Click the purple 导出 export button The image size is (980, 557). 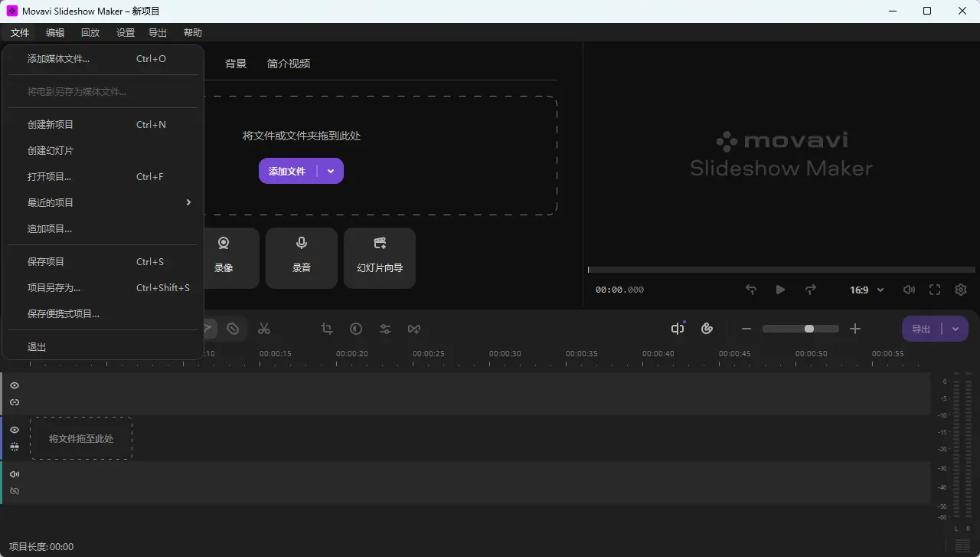coord(922,329)
